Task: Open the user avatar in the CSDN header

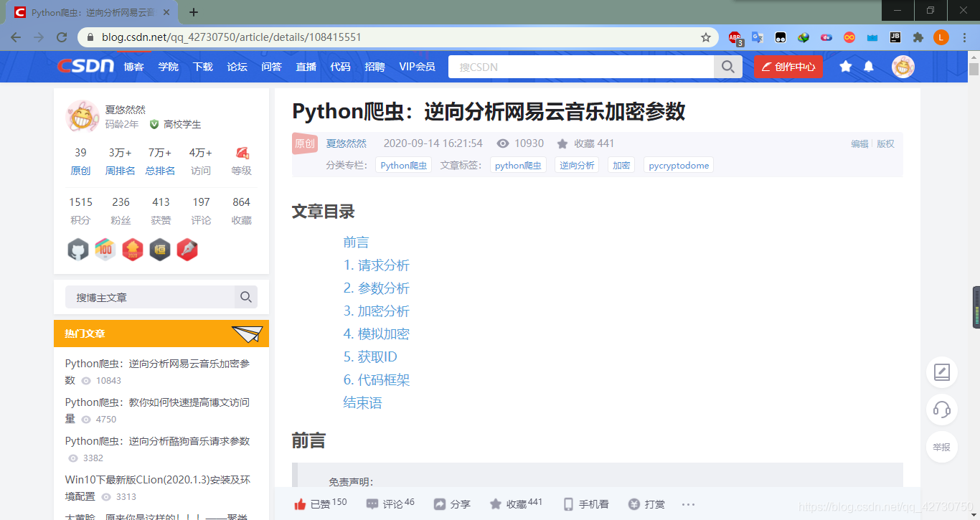Action: click(903, 67)
